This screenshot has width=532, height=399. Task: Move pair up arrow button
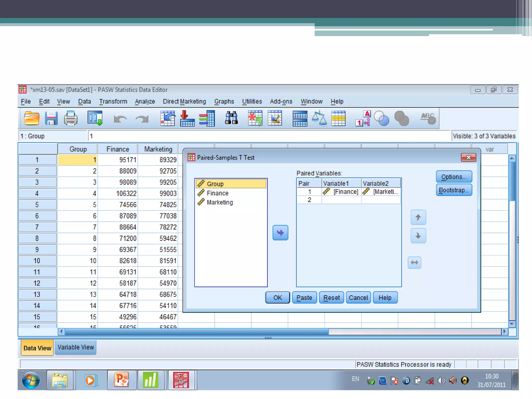tap(418, 217)
